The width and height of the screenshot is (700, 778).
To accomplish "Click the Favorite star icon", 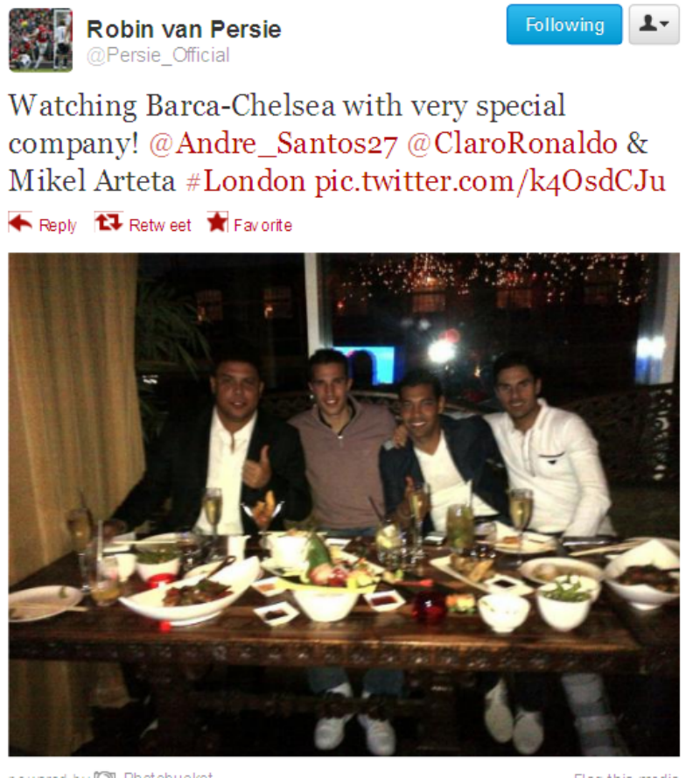I will 217,221.
